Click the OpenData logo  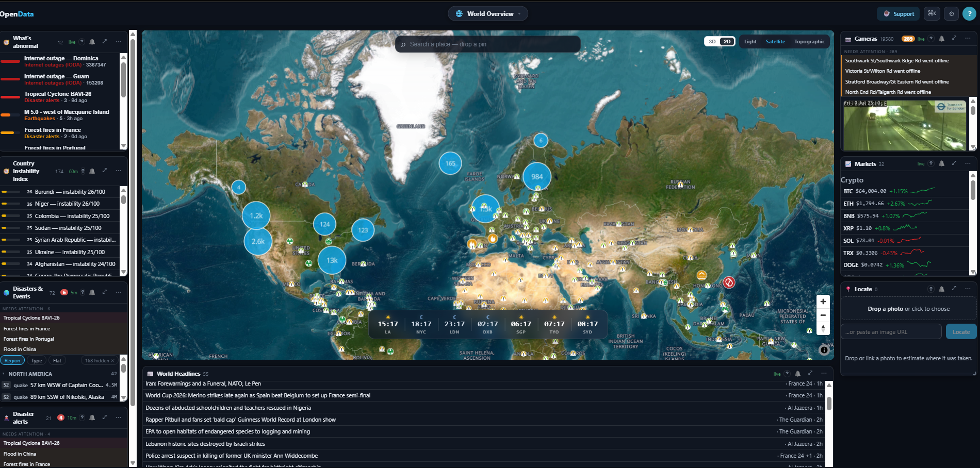(x=17, y=14)
